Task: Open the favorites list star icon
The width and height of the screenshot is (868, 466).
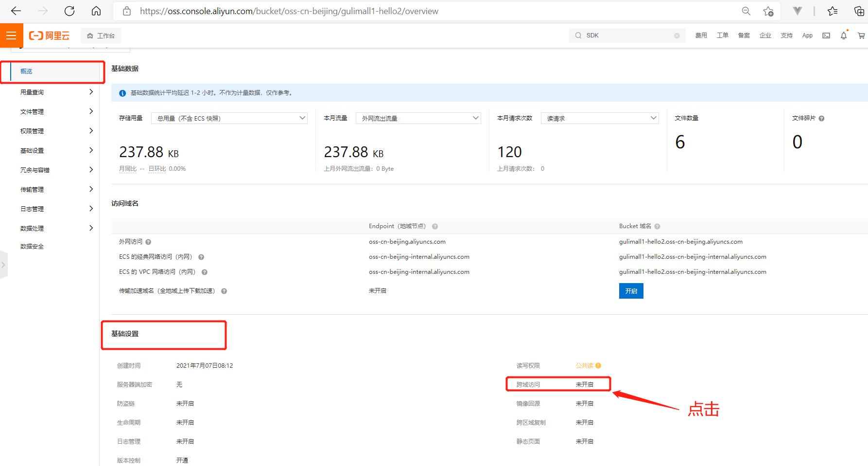Action: click(833, 11)
